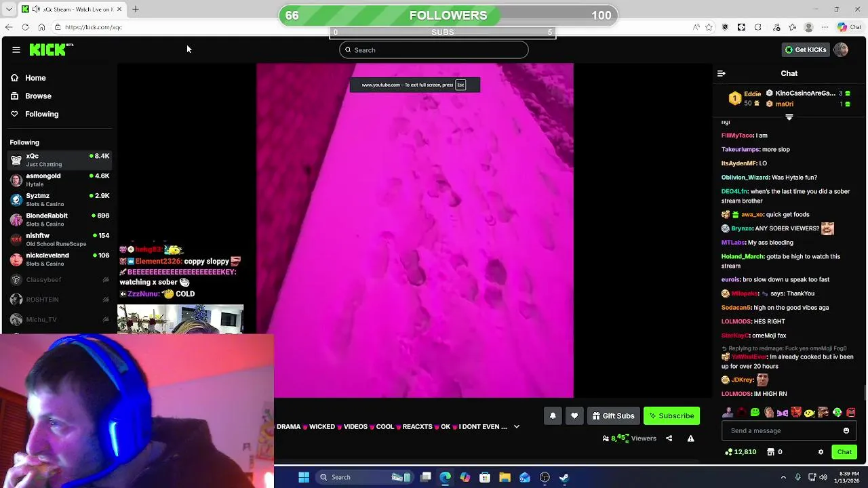868x488 pixels.
Task: Open chat settings gear icon
Action: (x=821, y=452)
